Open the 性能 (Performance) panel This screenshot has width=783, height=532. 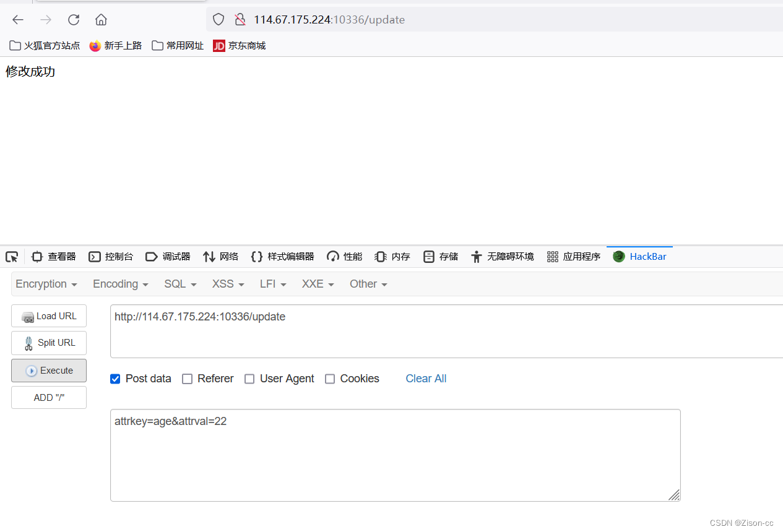tap(344, 256)
